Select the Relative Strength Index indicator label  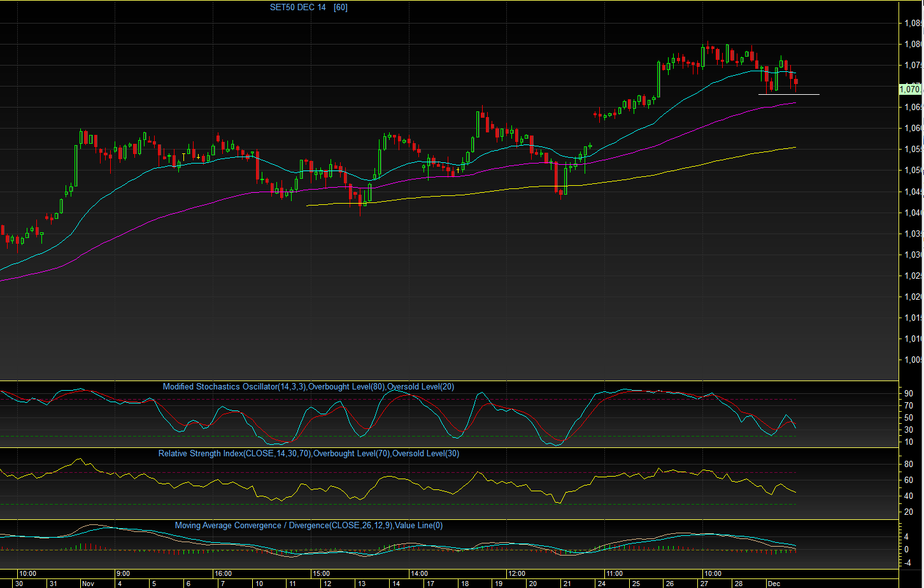coord(308,454)
